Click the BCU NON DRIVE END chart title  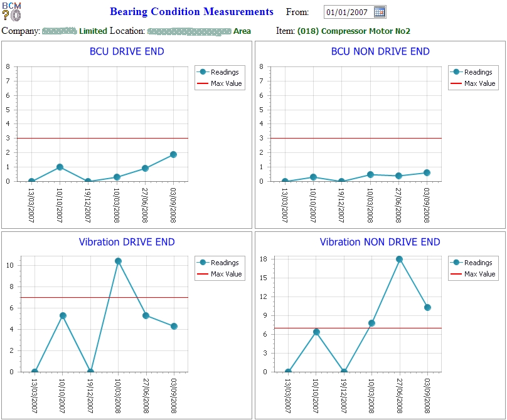point(380,51)
